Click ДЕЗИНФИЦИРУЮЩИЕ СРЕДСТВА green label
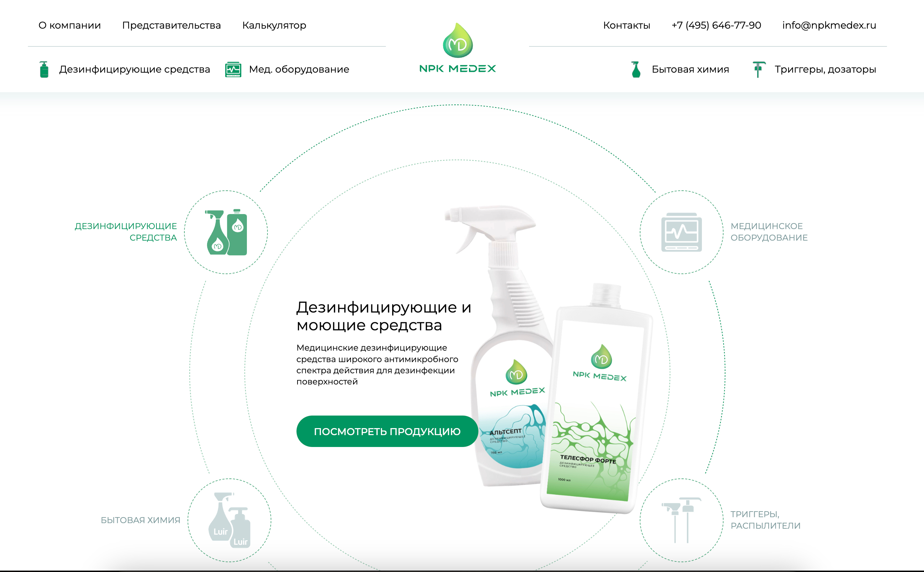The image size is (924, 572). [126, 232]
